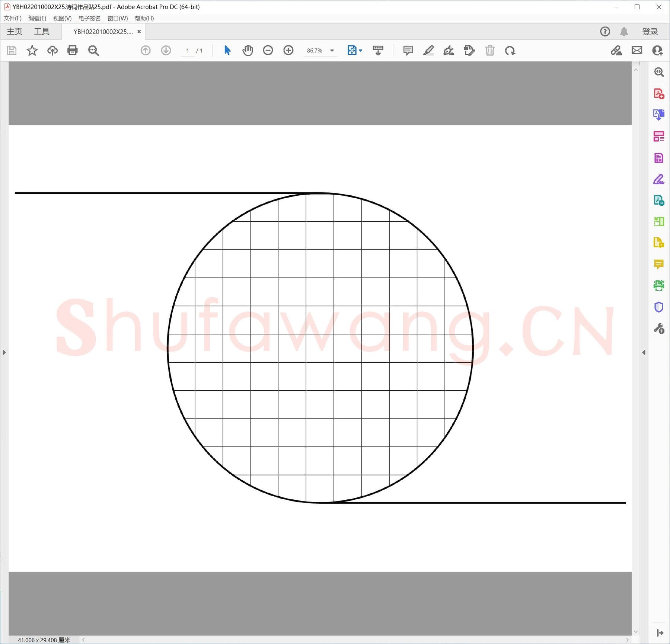Open the Fill & Sign sidebar tool

pyautogui.click(x=659, y=179)
